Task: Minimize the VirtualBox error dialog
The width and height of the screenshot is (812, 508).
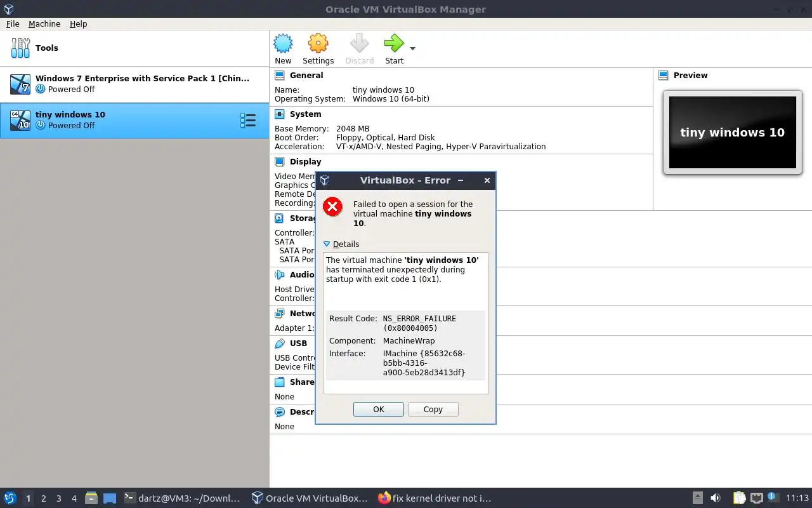Action: (461, 180)
